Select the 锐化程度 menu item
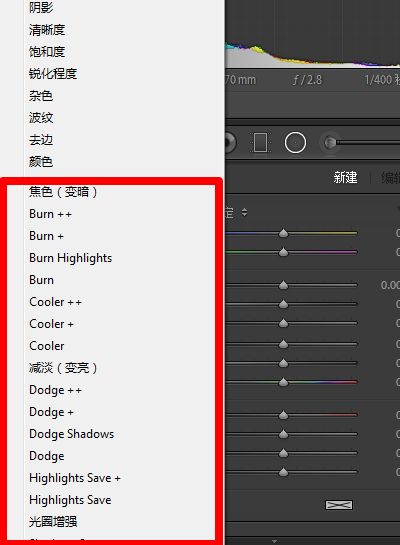Screen dimensions: 400x545 point(53,74)
